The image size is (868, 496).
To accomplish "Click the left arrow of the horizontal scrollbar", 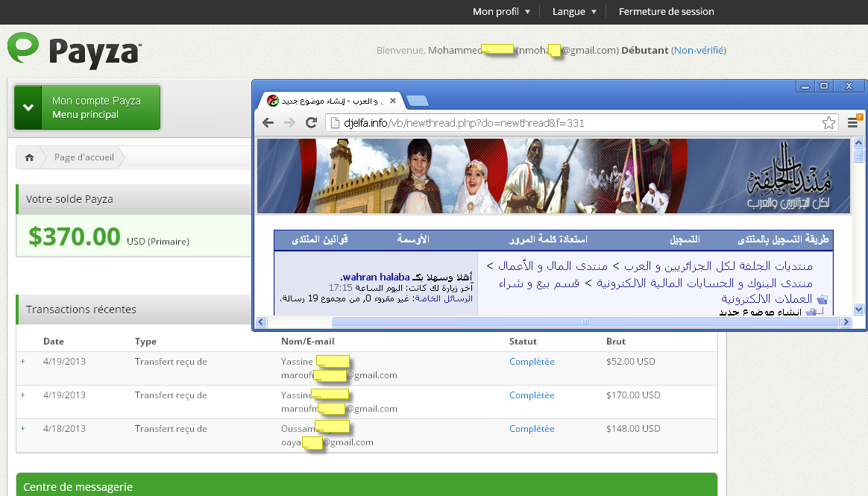I will pyautogui.click(x=261, y=321).
